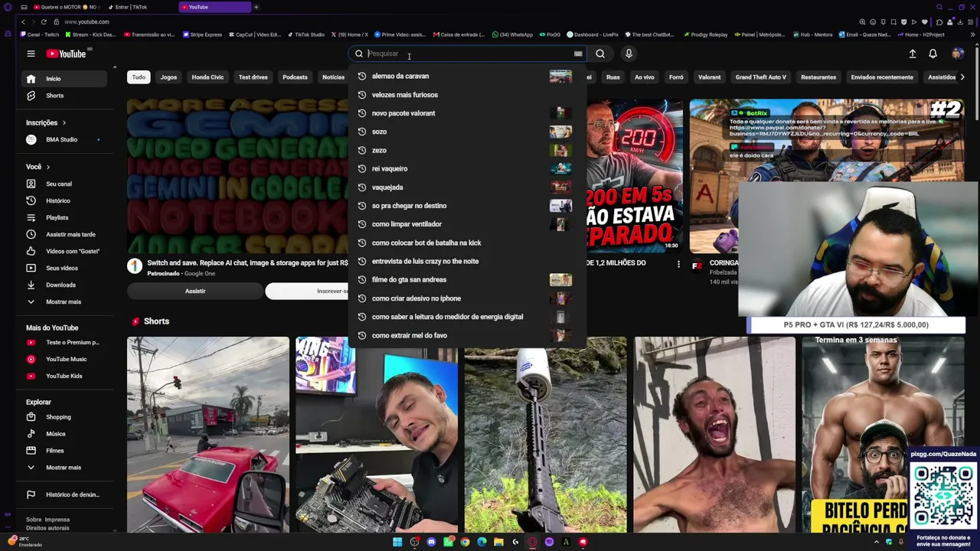Open the motherboard Shorts thumbnail
This screenshot has width=980, height=551.
[377, 435]
